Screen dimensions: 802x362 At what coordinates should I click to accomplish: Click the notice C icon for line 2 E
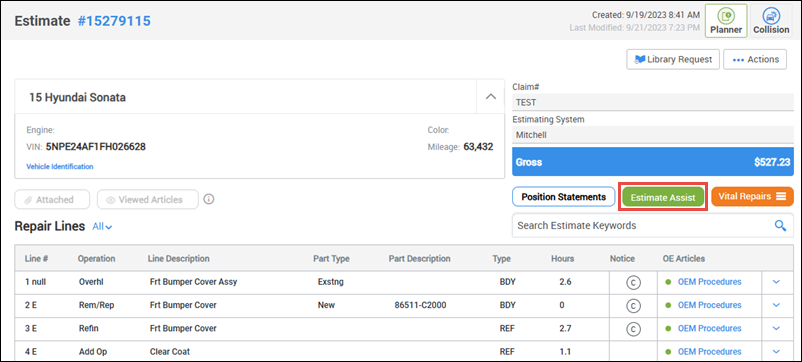click(x=633, y=306)
